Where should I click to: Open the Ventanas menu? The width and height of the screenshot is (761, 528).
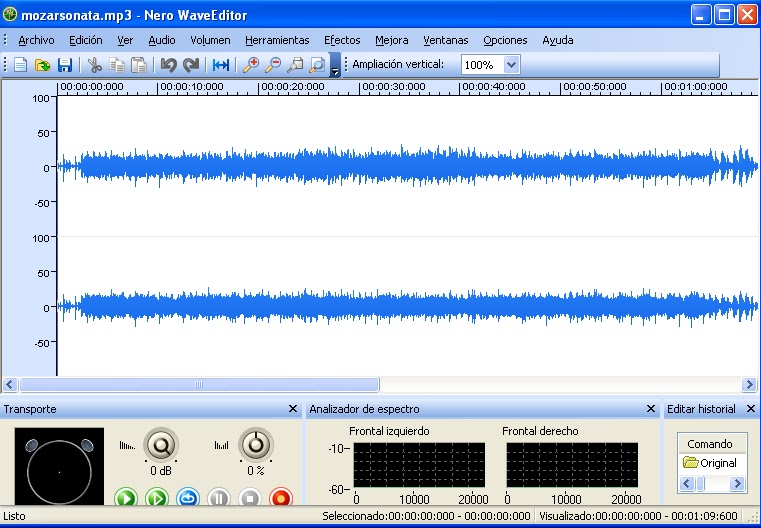click(x=446, y=40)
